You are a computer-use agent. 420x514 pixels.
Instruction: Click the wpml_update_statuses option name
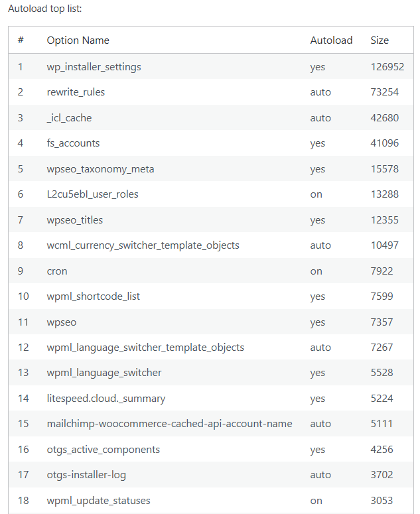click(x=98, y=501)
